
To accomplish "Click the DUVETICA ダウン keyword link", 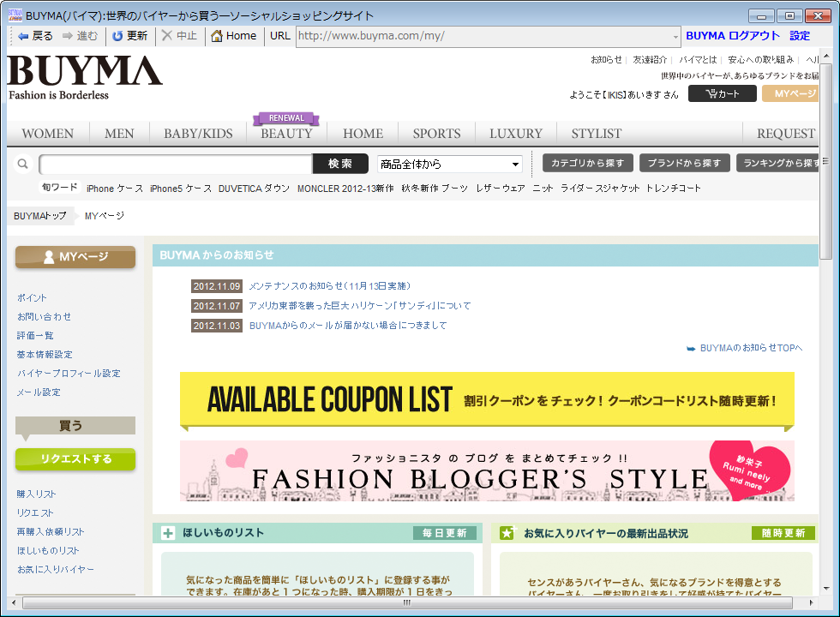I will pyautogui.click(x=254, y=189).
